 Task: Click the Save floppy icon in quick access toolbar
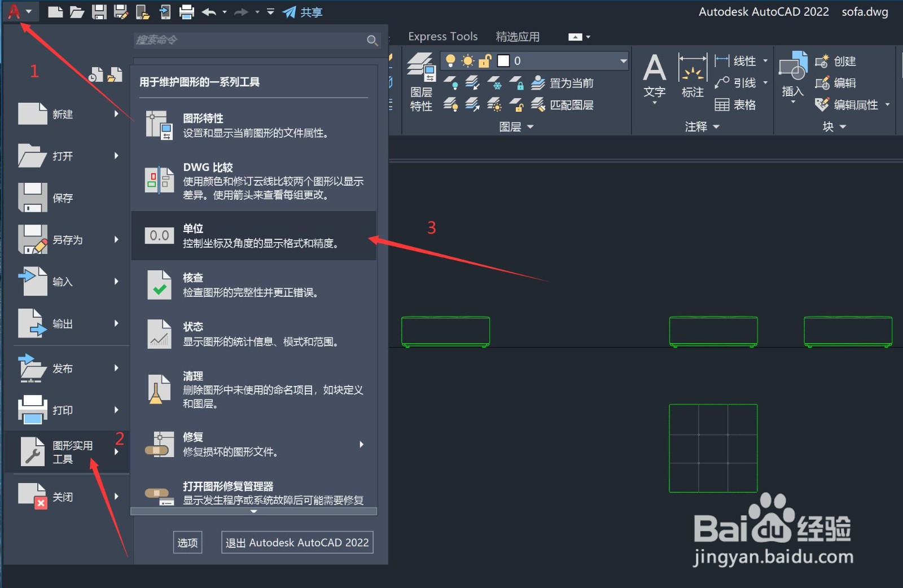99,12
